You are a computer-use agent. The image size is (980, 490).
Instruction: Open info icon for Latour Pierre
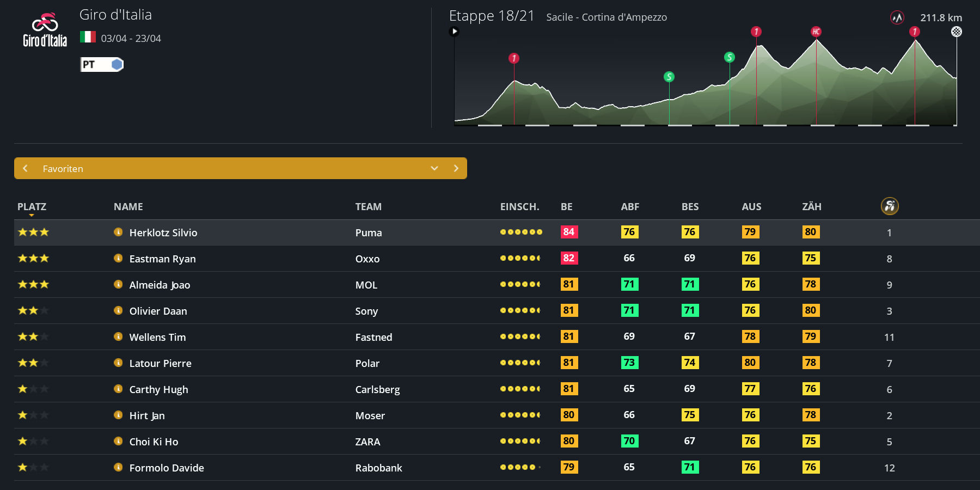[x=118, y=363]
